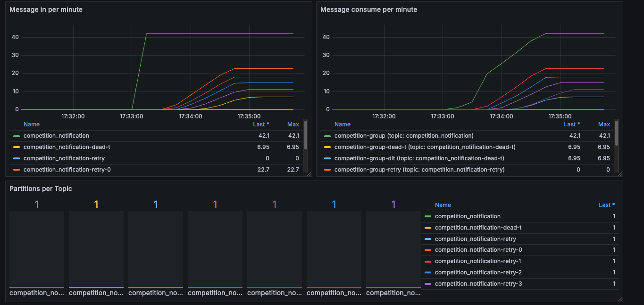Toggle competition-group-retry (topic: competition_notification-retry) series

419,170
